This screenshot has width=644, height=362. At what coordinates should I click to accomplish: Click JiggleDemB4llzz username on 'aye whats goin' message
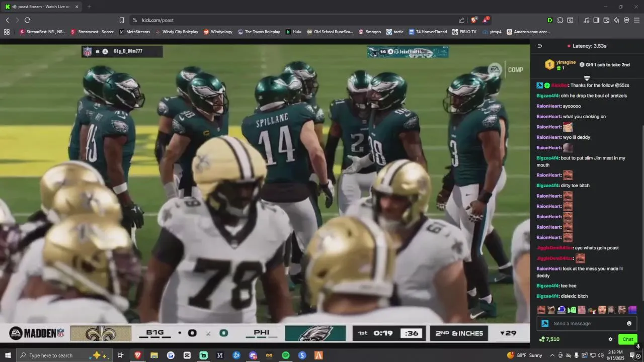[x=554, y=248]
